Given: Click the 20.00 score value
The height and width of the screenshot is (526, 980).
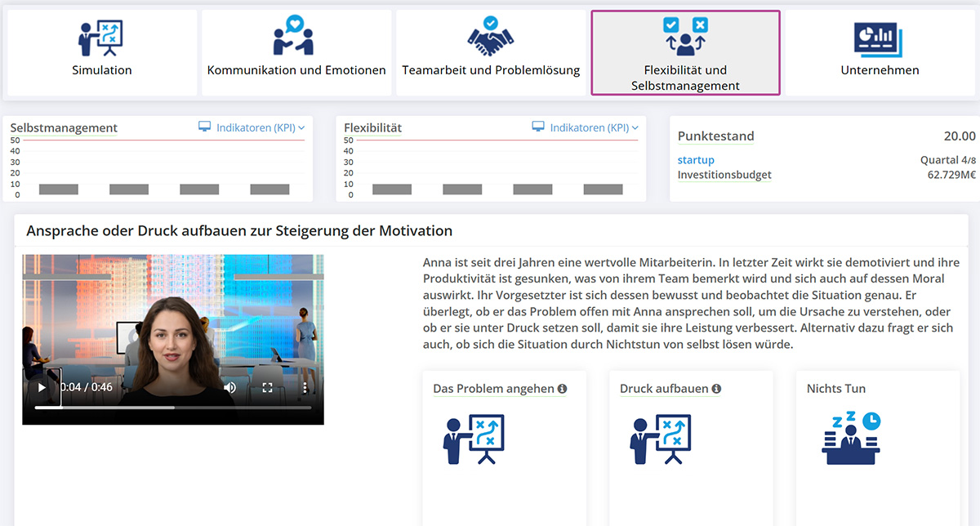Looking at the screenshot, I should click(x=960, y=136).
